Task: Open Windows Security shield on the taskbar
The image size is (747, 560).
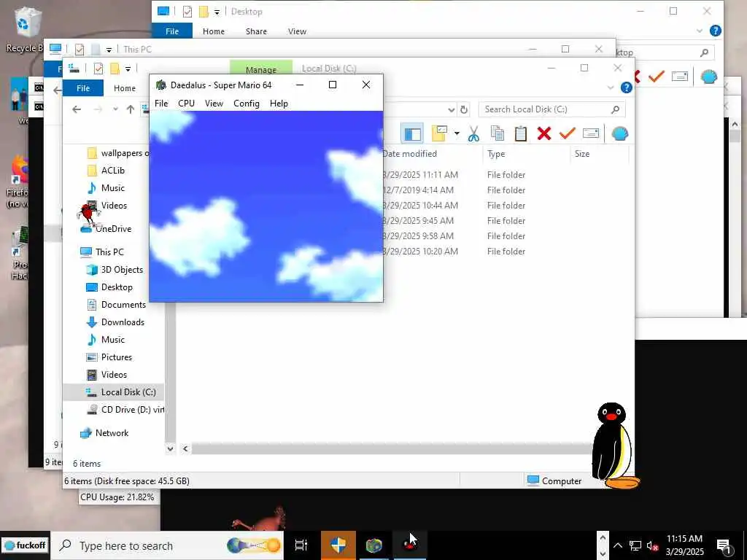Action: 338,545
